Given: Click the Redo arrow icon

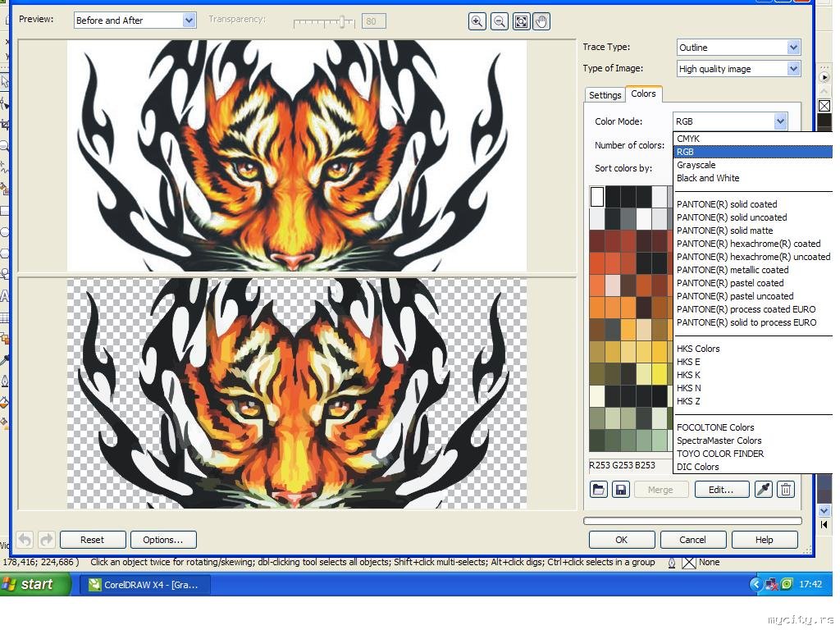Looking at the screenshot, I should [47, 539].
